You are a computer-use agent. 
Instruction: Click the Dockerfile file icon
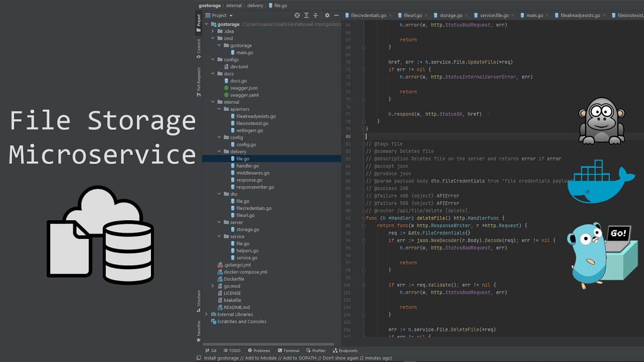220,279
